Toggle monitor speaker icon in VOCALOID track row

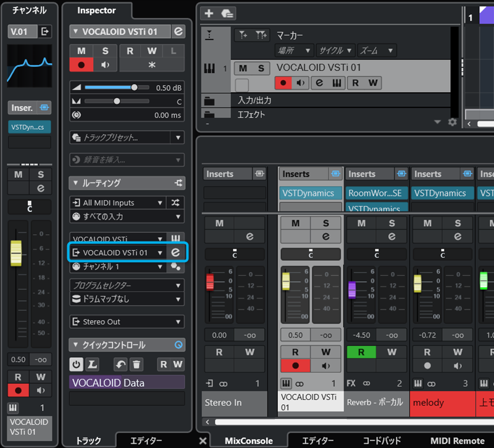[x=300, y=83]
